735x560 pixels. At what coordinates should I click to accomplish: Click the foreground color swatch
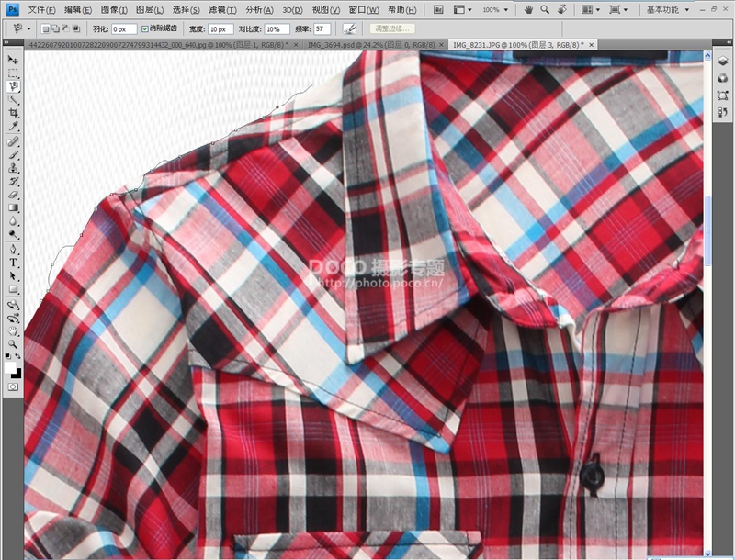(12, 367)
